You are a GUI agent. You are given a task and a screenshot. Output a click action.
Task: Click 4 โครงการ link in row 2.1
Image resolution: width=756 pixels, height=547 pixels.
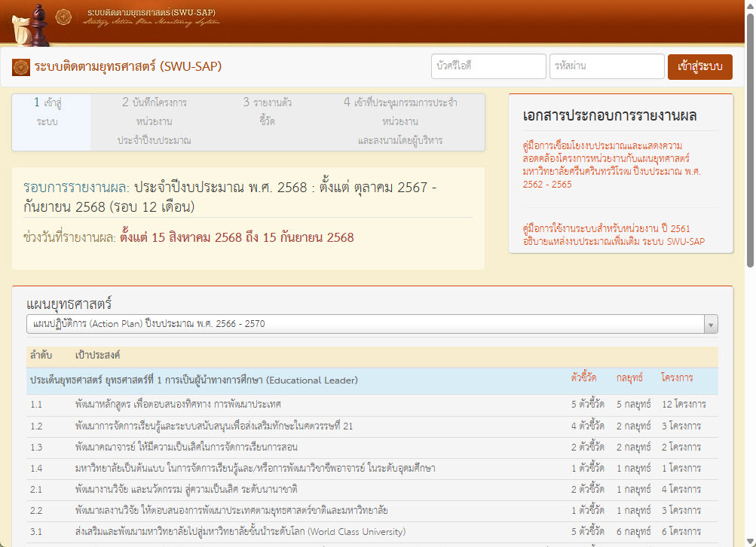click(681, 489)
